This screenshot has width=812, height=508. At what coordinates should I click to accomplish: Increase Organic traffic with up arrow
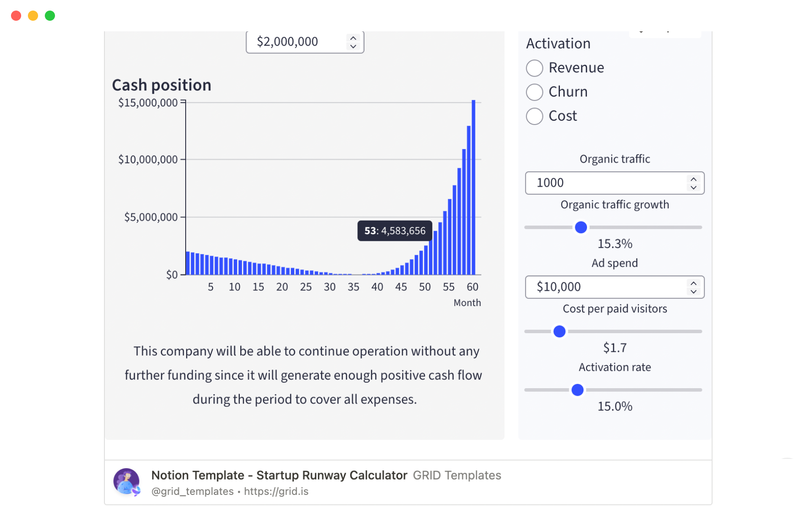[694, 179]
